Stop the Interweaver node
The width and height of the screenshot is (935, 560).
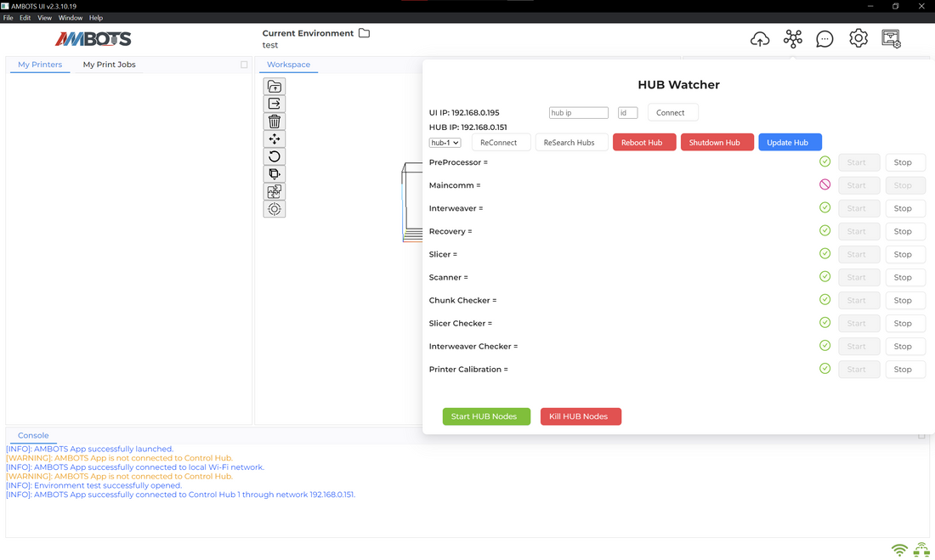pos(904,208)
